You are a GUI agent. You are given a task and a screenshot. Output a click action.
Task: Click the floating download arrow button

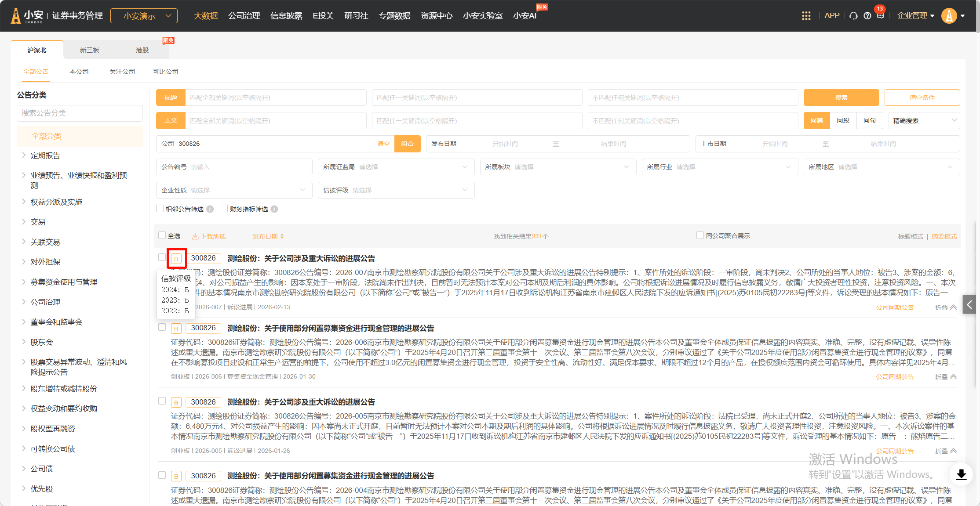click(961, 474)
